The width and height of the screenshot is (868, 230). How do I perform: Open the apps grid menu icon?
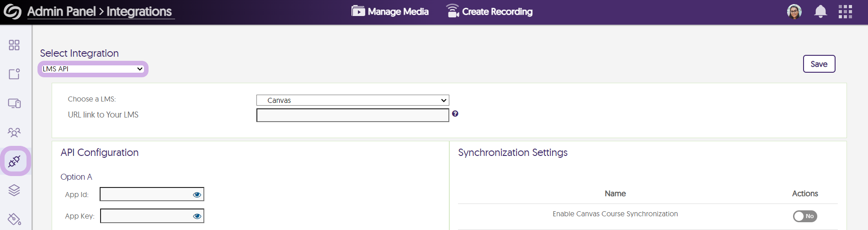[845, 11]
